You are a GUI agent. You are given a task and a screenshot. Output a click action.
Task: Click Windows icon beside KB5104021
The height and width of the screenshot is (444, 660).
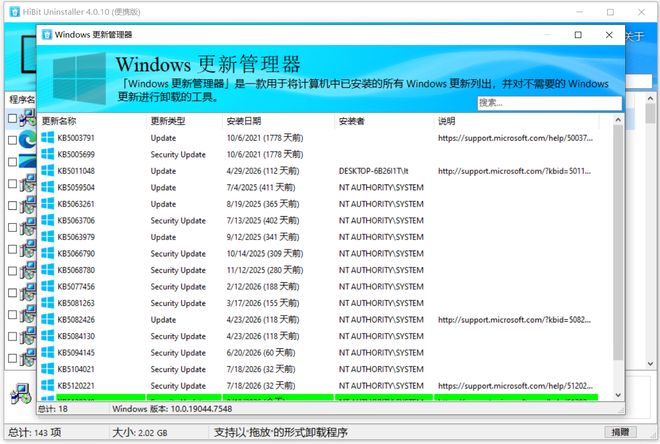click(48, 369)
